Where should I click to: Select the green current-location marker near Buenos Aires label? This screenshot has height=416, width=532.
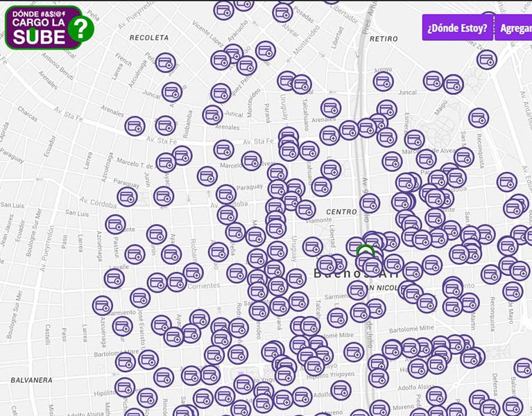366,251
